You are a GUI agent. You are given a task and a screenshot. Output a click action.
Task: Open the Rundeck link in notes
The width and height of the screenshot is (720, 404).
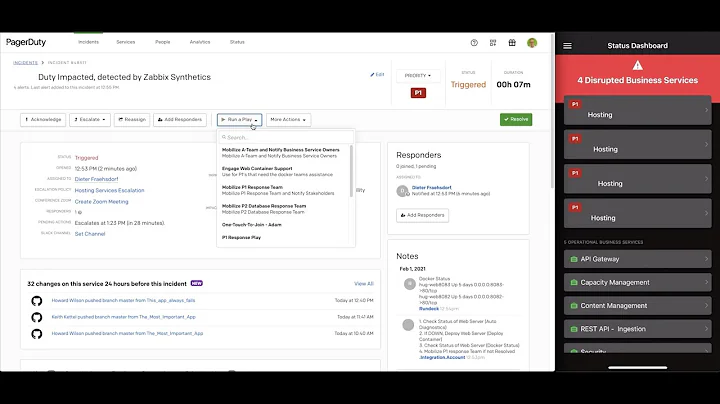coord(428,309)
